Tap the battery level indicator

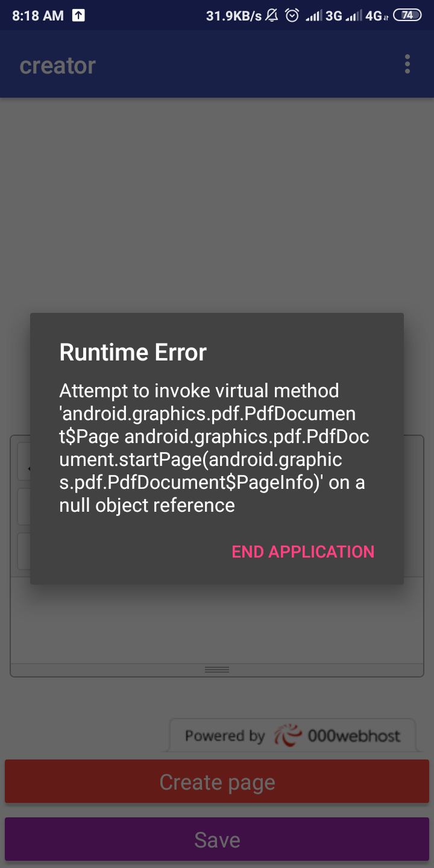tap(407, 16)
